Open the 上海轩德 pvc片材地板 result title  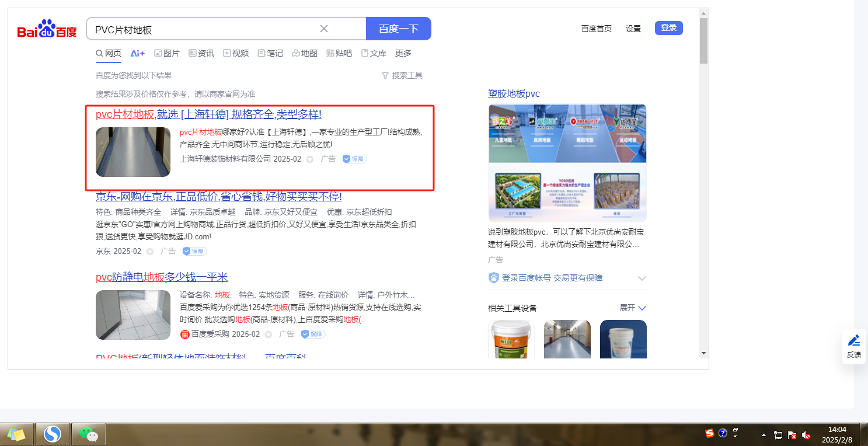coord(208,114)
